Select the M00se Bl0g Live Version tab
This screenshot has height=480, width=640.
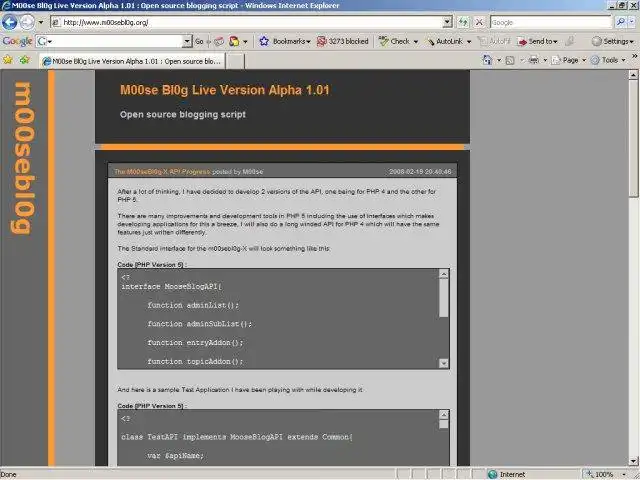click(x=132, y=61)
